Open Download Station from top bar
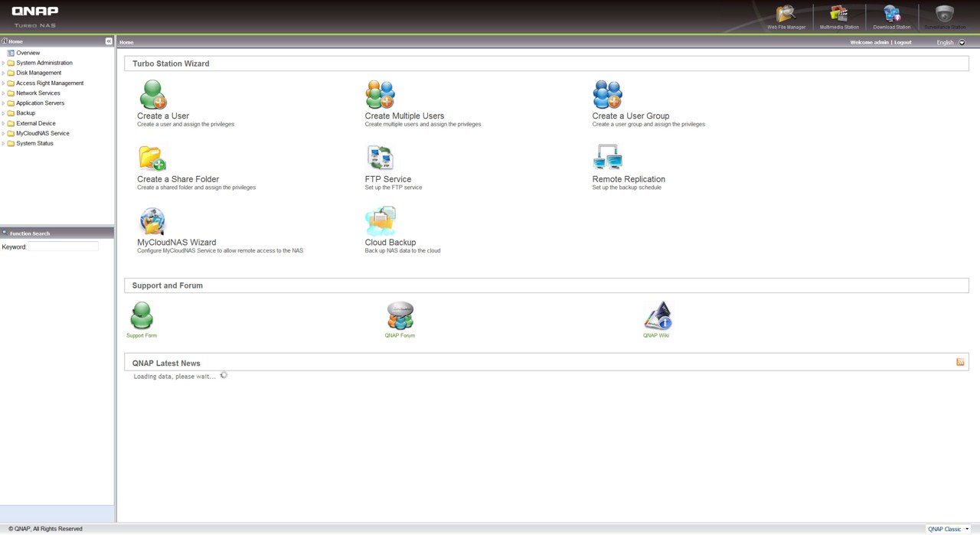 tap(892, 15)
